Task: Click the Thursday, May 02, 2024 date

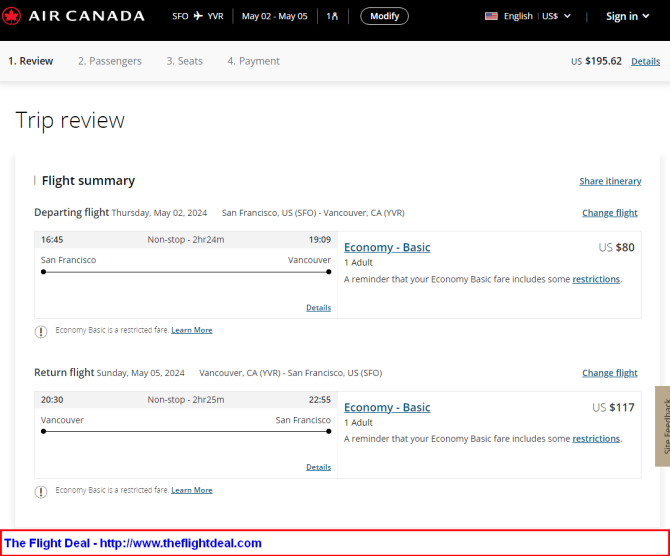Action: [x=159, y=213]
